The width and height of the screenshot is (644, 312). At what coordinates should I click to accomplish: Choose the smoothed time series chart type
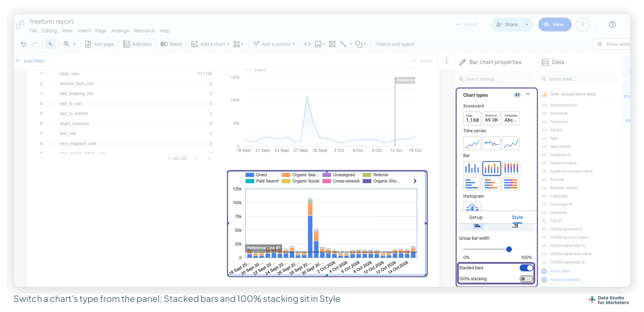click(x=511, y=143)
